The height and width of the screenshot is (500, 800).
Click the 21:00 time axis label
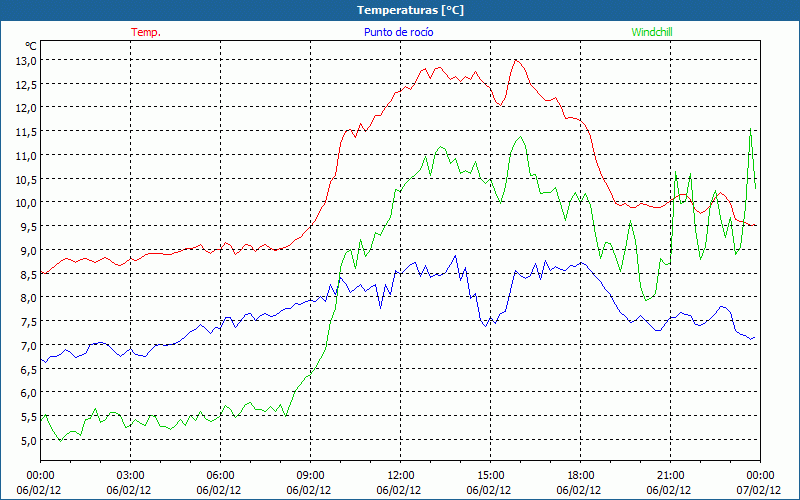(x=670, y=475)
